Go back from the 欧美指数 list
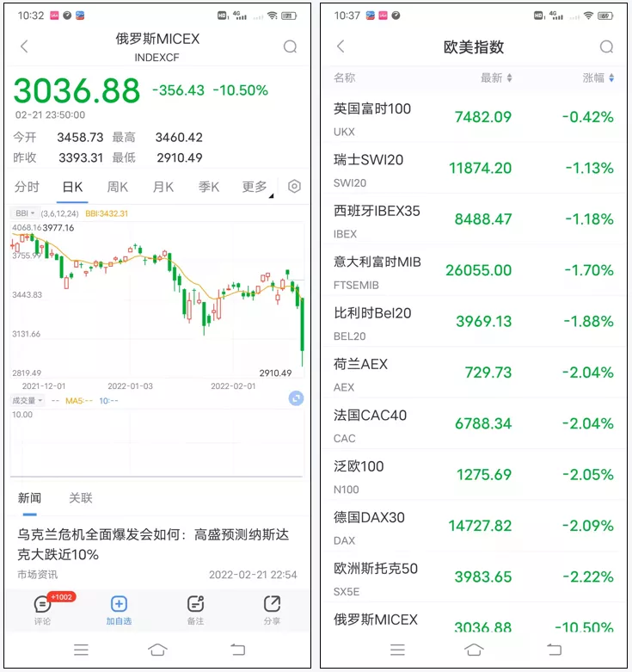The height and width of the screenshot is (672, 632). (341, 46)
